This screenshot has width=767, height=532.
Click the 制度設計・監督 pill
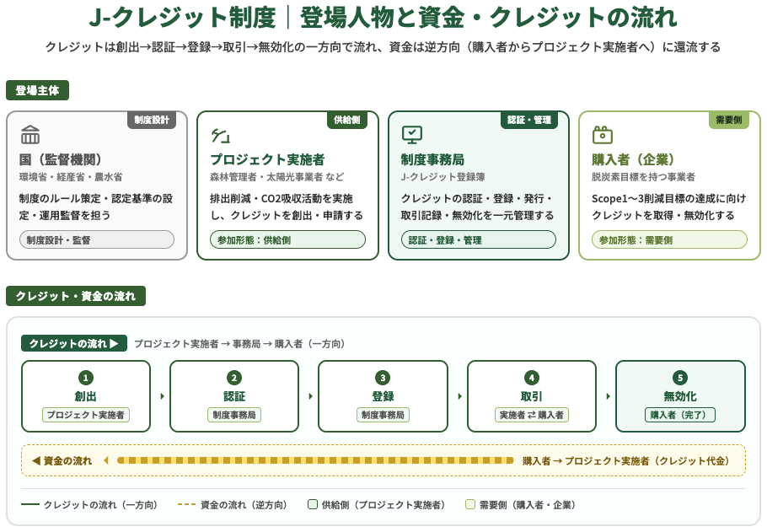(97, 239)
